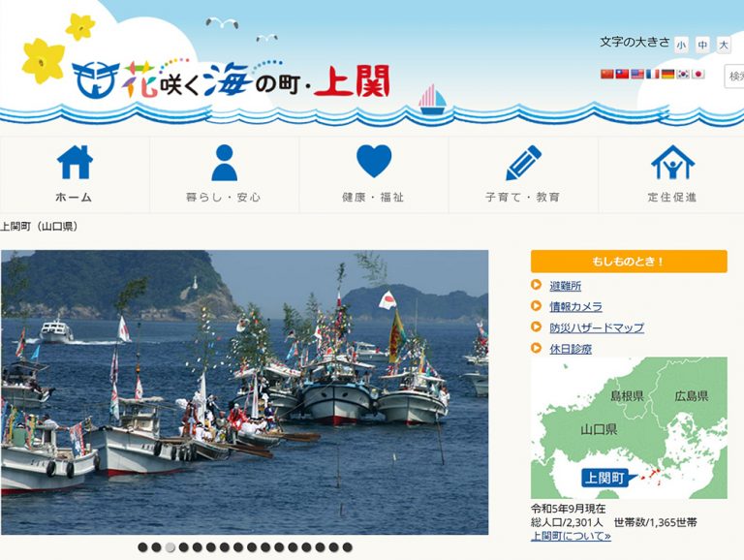Open the 暮らし・安心 menu label

[x=224, y=197]
